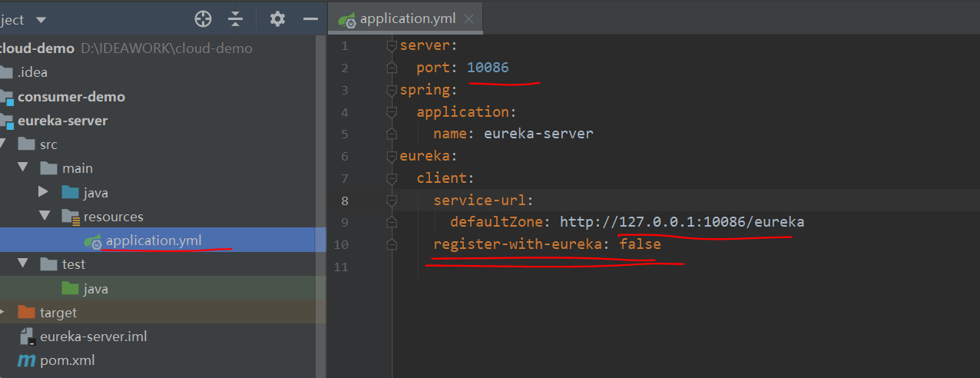
Task: Click the resources folder icon
Action: (71, 217)
